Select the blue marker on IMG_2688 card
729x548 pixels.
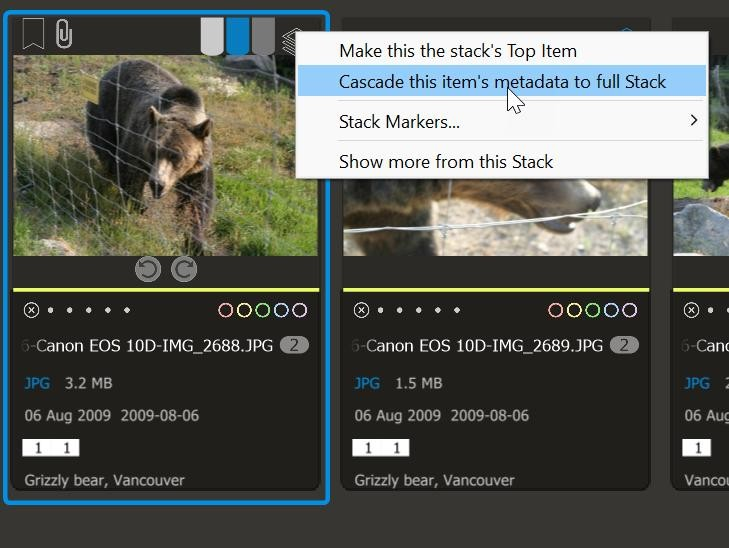coord(238,36)
